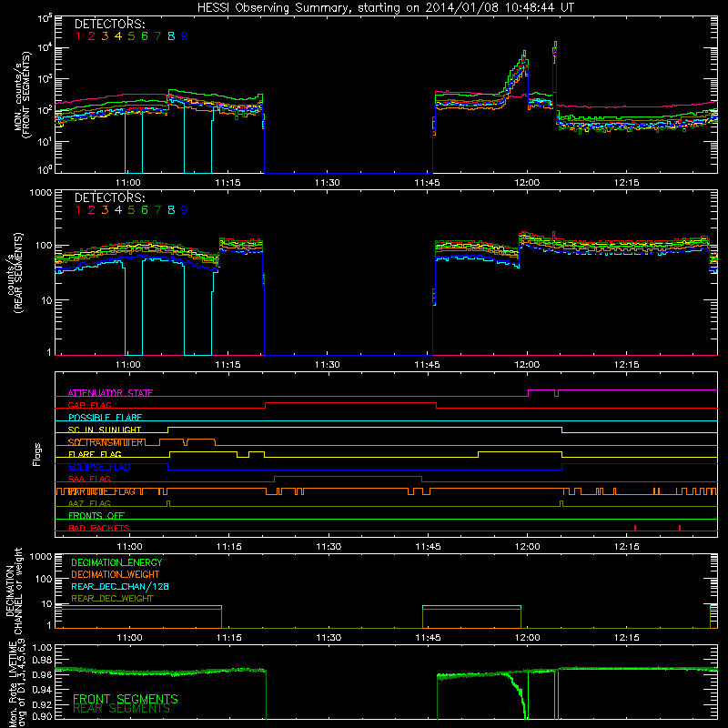
Task: Click the SC_IN_SUNLIGHT flag label
Action: pyautogui.click(x=105, y=430)
